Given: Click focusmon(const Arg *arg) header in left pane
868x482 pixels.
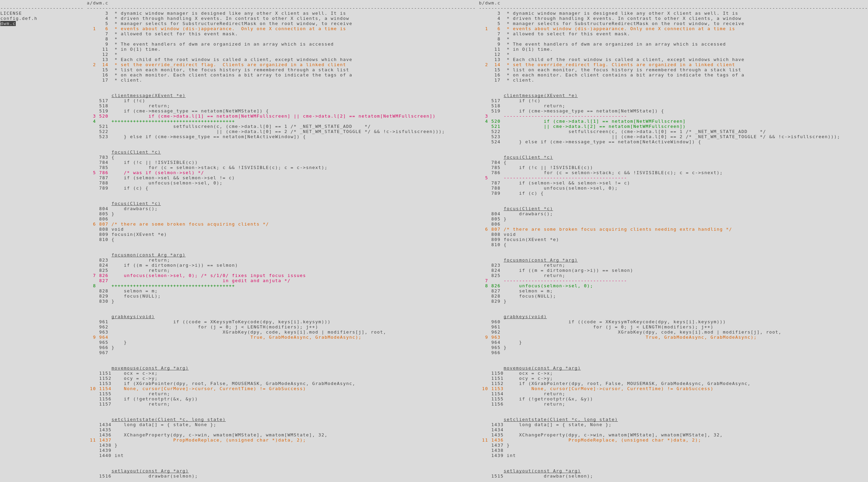Looking at the screenshot, I should tap(148, 255).
